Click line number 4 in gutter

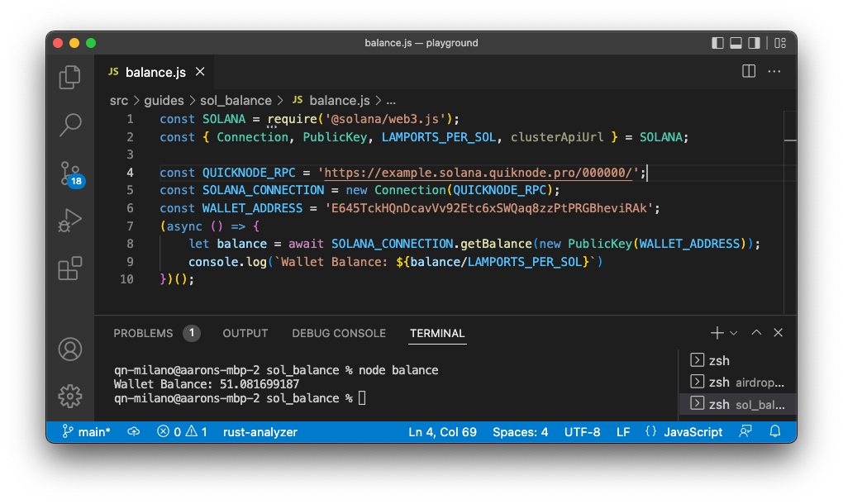130,173
